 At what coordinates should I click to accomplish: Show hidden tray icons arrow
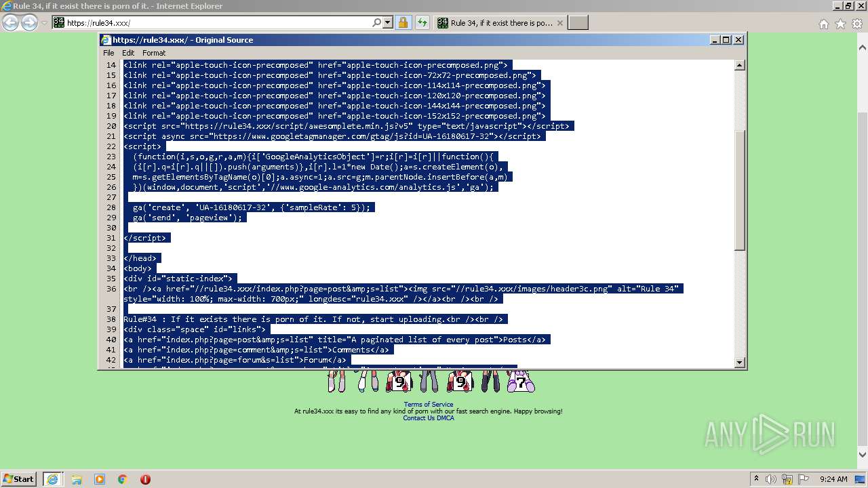(x=756, y=479)
